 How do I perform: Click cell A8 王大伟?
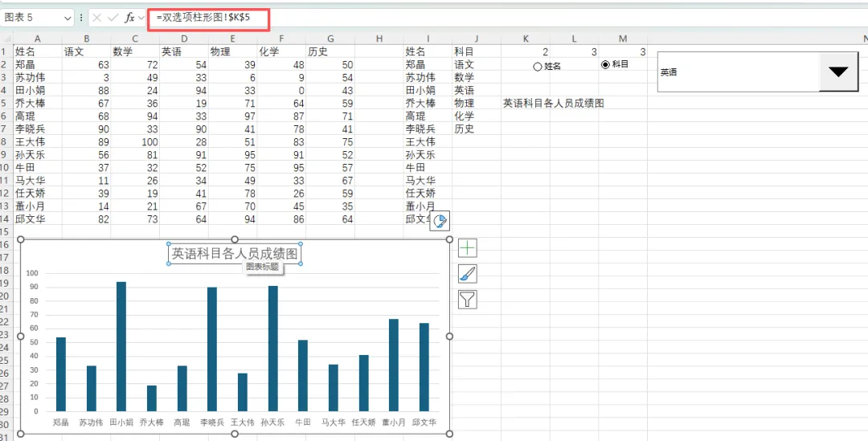click(x=38, y=141)
